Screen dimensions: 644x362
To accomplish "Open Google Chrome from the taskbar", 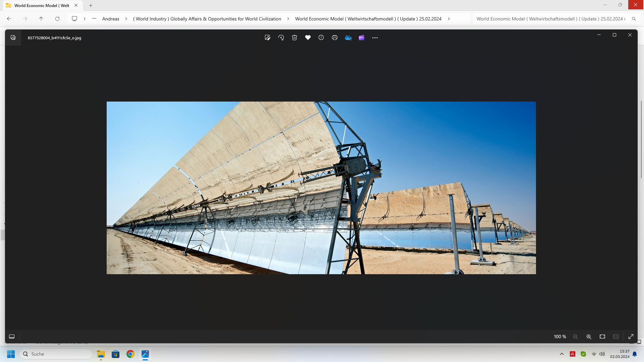I will click(130, 354).
